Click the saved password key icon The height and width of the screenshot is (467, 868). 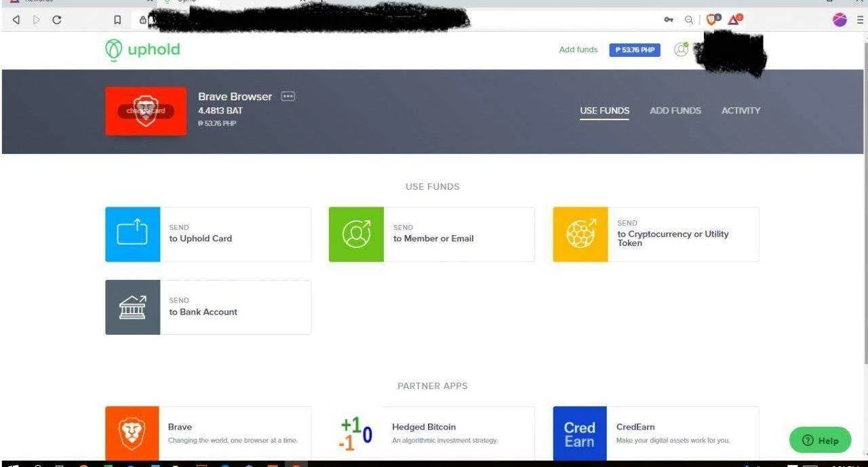(x=669, y=20)
